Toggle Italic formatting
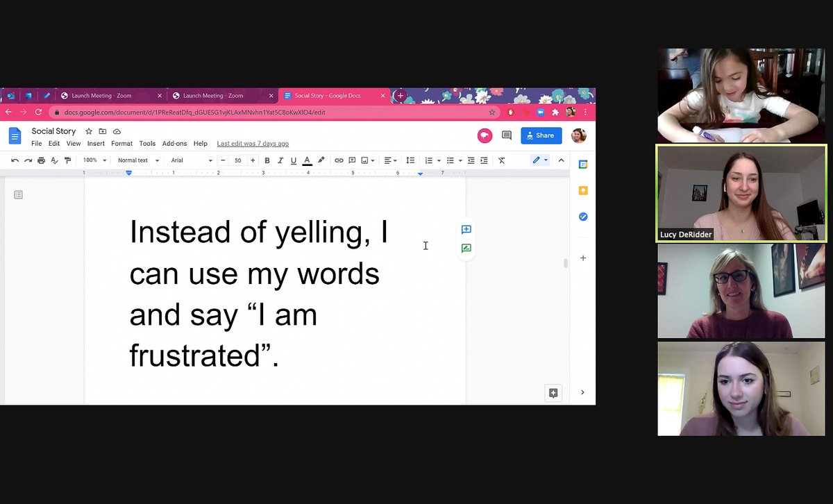Image resolution: width=833 pixels, height=504 pixels. click(x=280, y=160)
